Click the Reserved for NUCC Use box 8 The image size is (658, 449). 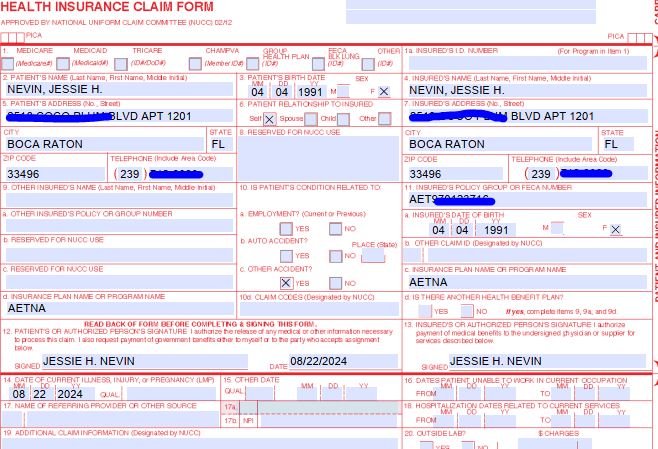319,159
